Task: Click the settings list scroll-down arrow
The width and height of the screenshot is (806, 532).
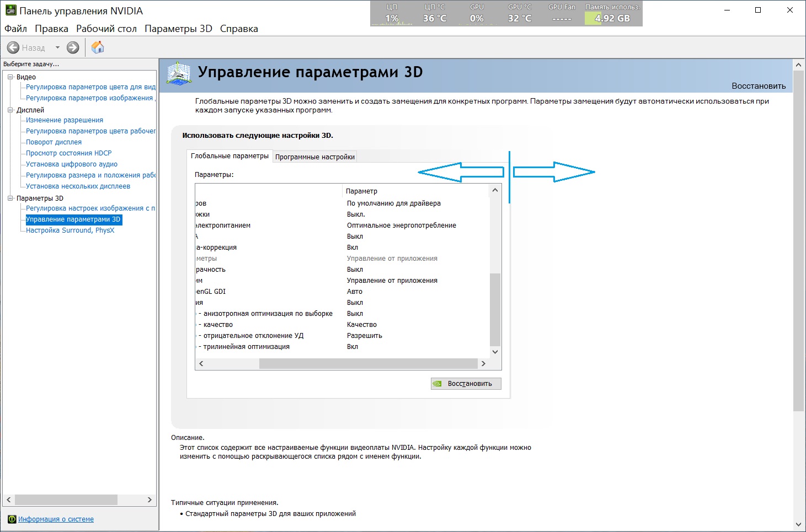Action: (x=495, y=352)
